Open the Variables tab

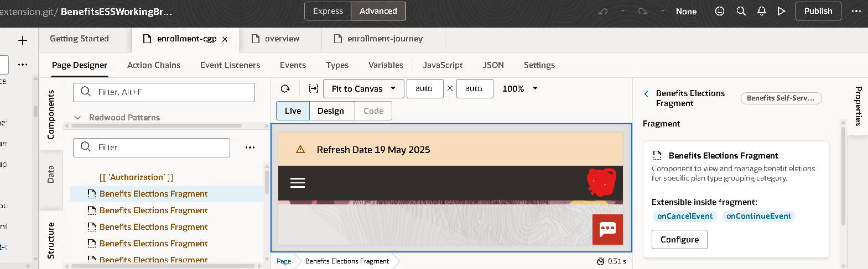(x=386, y=65)
